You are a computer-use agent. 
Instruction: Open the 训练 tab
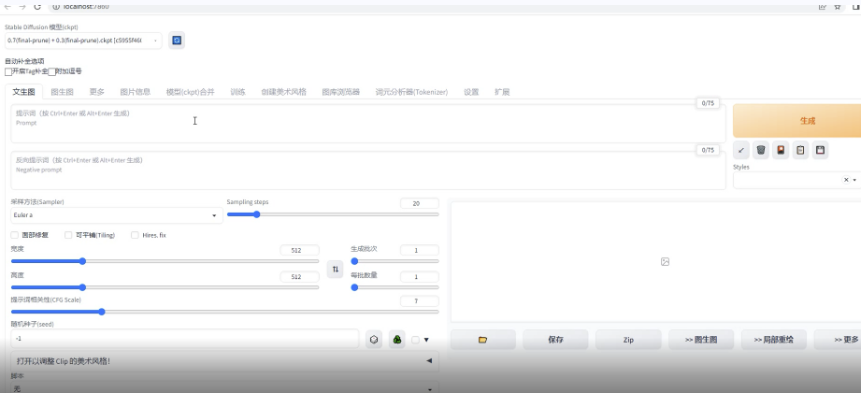click(x=238, y=92)
